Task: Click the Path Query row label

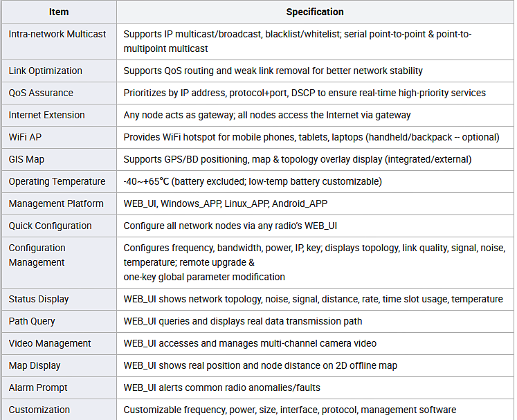Action: coord(32,322)
